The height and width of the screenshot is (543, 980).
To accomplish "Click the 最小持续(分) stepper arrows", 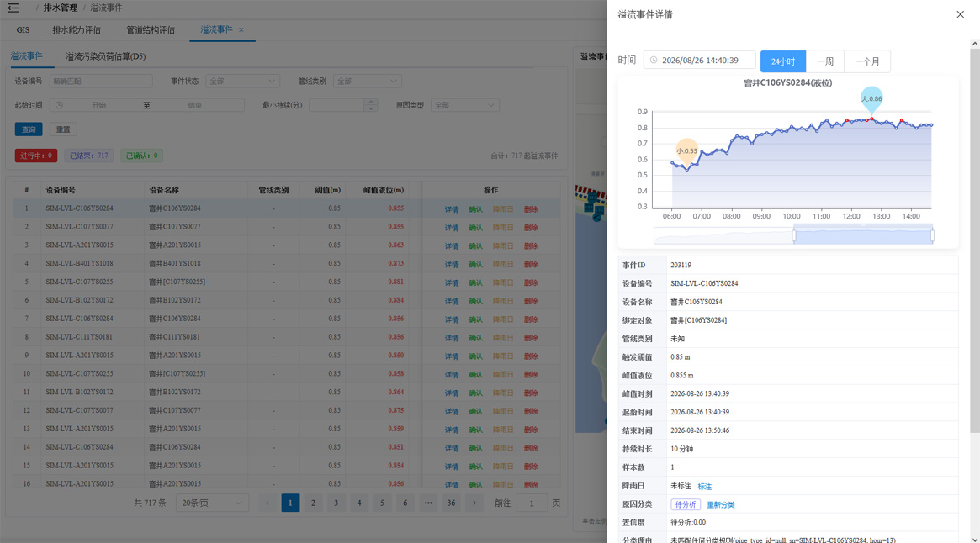I will (371, 105).
